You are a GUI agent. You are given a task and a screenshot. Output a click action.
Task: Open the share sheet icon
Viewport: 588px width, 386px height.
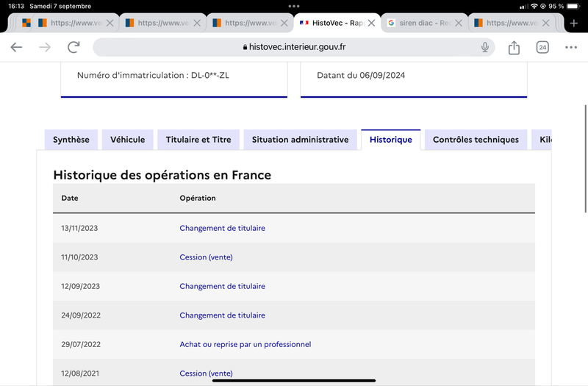pos(514,47)
